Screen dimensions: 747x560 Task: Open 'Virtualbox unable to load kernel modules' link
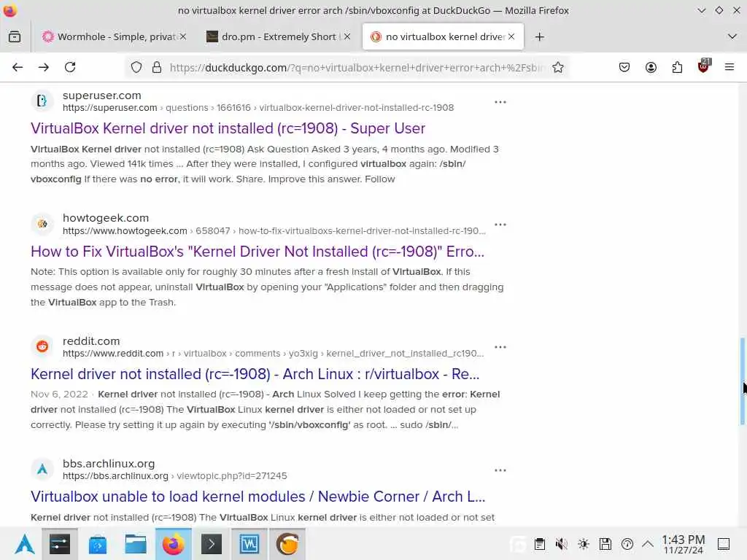point(258,497)
